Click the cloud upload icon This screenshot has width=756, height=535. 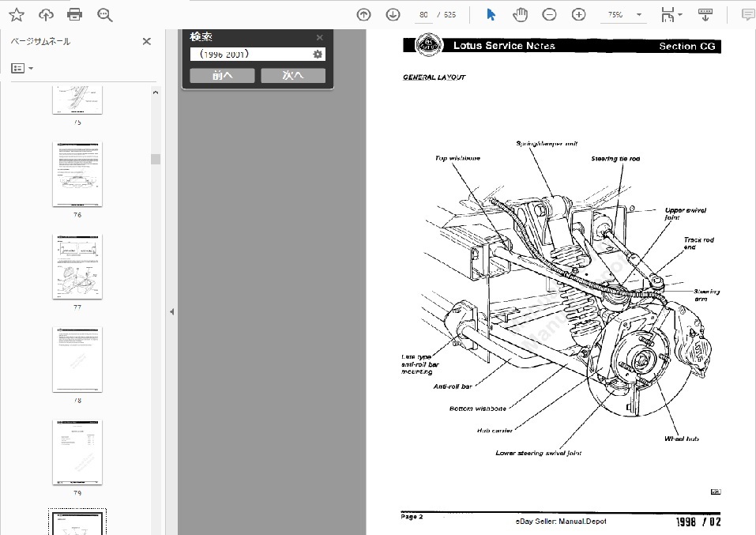[x=46, y=14]
